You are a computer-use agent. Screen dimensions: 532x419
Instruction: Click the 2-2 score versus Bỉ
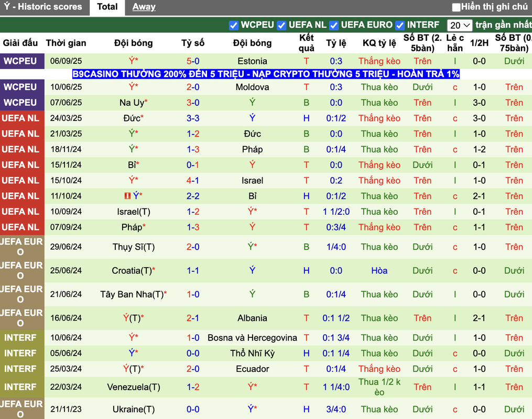[193, 196]
